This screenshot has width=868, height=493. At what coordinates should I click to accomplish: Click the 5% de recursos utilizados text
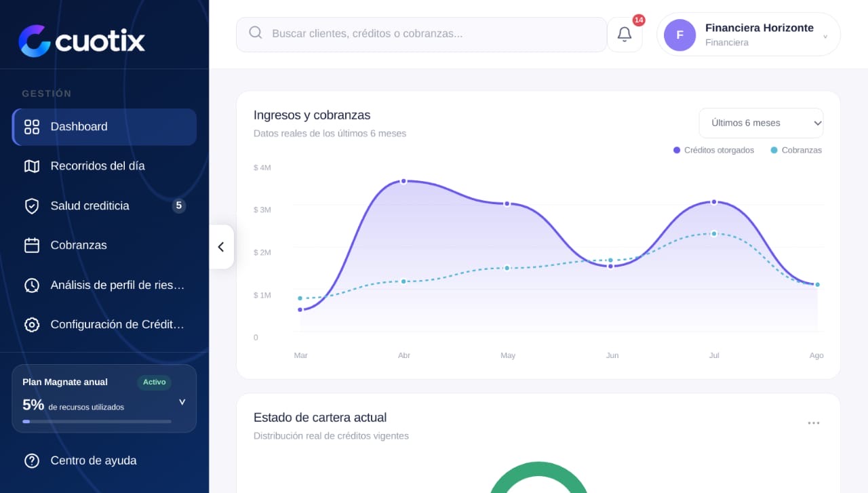(73, 406)
